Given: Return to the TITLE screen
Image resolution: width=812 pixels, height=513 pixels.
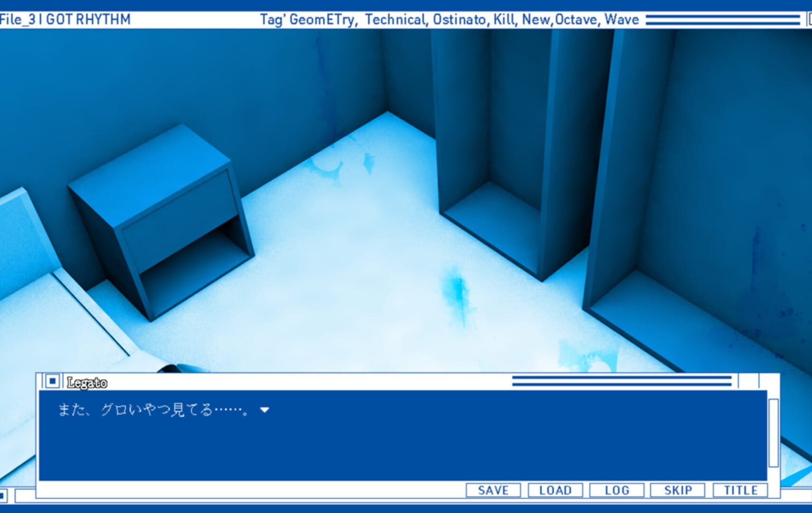Looking at the screenshot, I should point(740,490).
